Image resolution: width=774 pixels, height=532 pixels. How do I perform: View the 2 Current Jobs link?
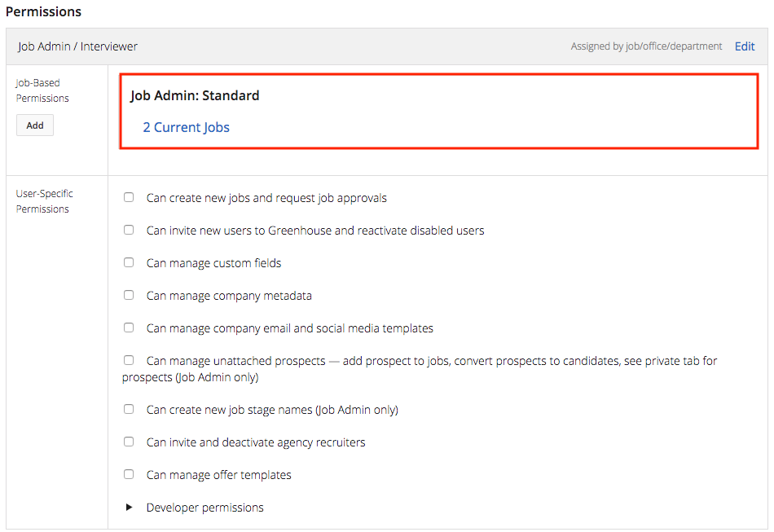(186, 127)
